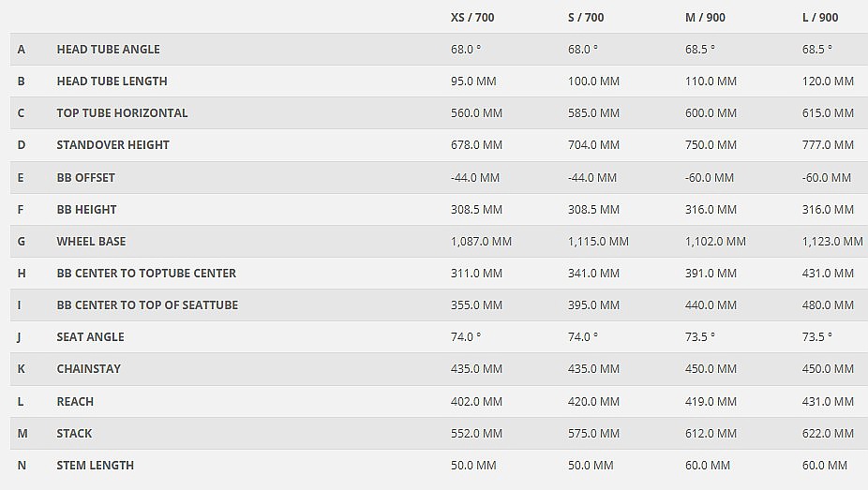Select the 612.0 MM stack value
This screenshot has height=490, width=868.
coord(711,433)
